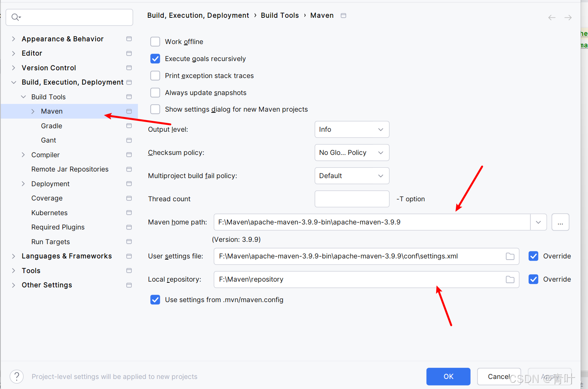The height and width of the screenshot is (389, 588).
Task: Click the settings search field
Action: [70, 17]
